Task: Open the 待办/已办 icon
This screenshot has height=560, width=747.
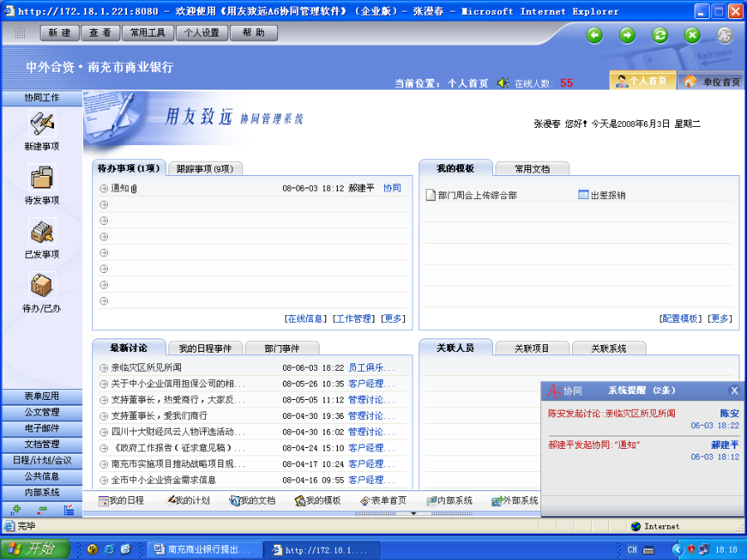Action: pyautogui.click(x=42, y=285)
